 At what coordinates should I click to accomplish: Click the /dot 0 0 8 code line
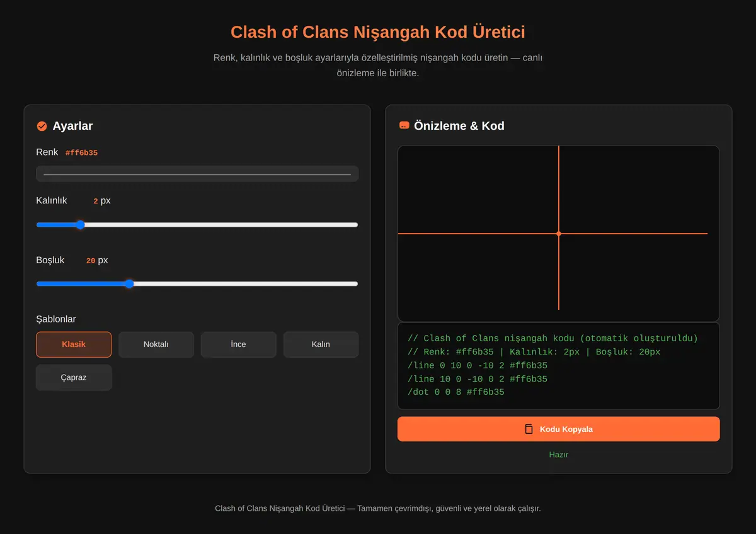[x=456, y=392]
